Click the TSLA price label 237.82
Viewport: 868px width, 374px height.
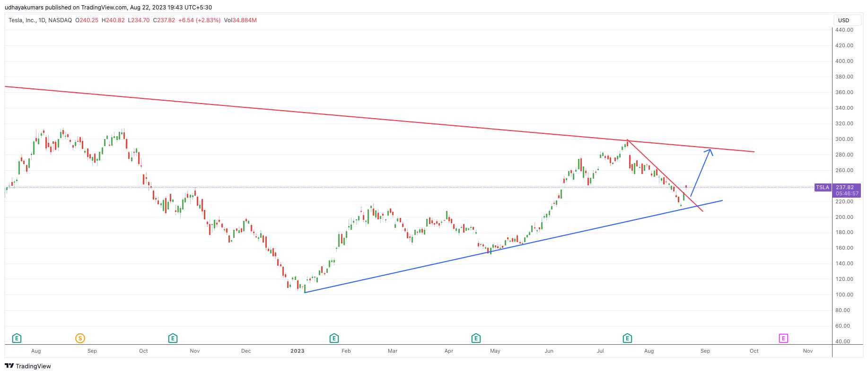[845, 187]
